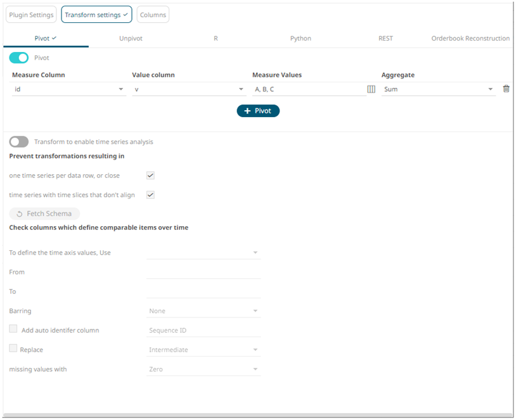The image size is (516, 420).
Task: Click the Sequence ID input field
Action: point(203,330)
